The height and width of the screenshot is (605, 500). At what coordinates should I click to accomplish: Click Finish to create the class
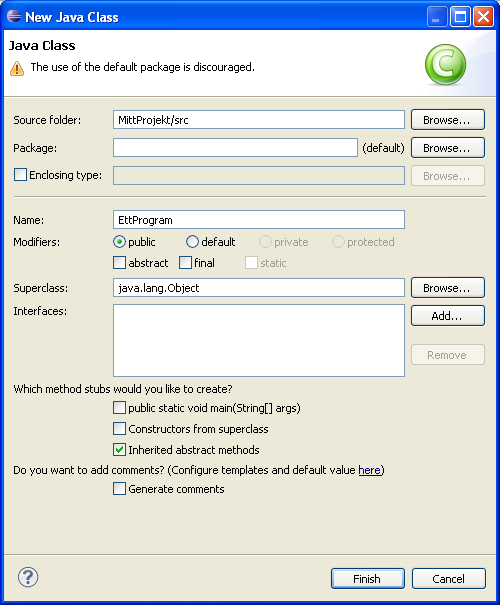368,578
